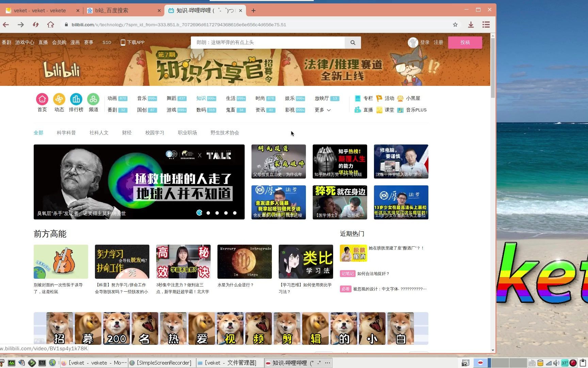Expand the 更多 categories dropdown
The height and width of the screenshot is (368, 588).
point(323,110)
